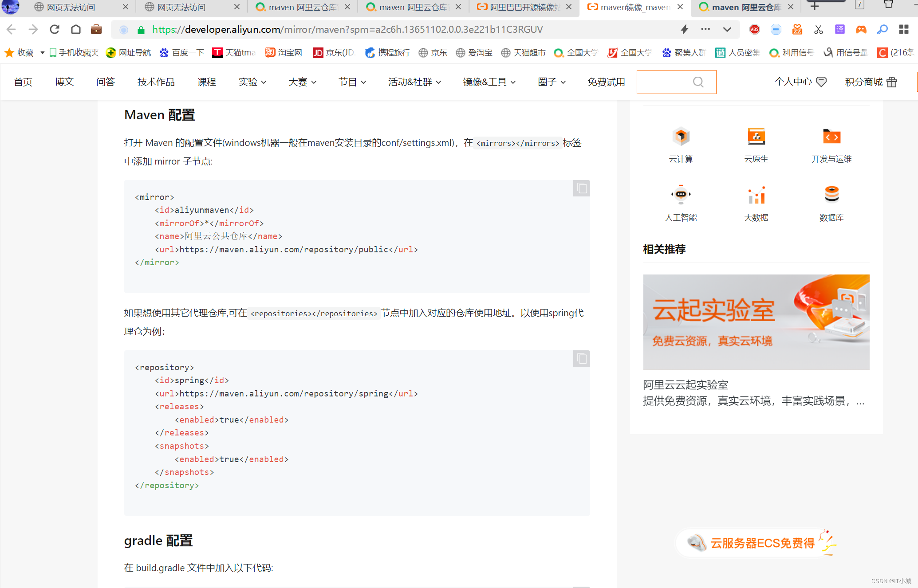Click the 云服务器ECS免费得 promo button

761,543
